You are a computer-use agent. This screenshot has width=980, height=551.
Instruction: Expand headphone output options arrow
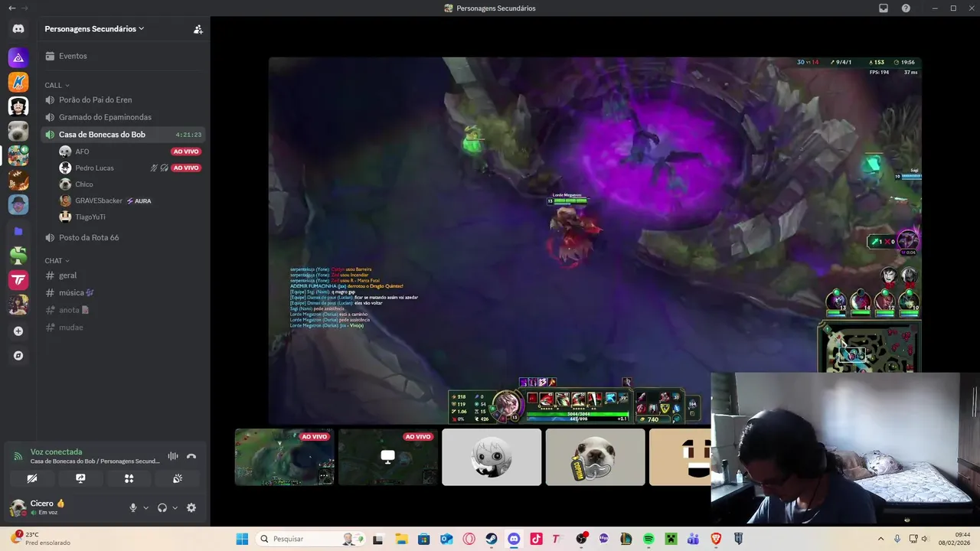[175, 507]
